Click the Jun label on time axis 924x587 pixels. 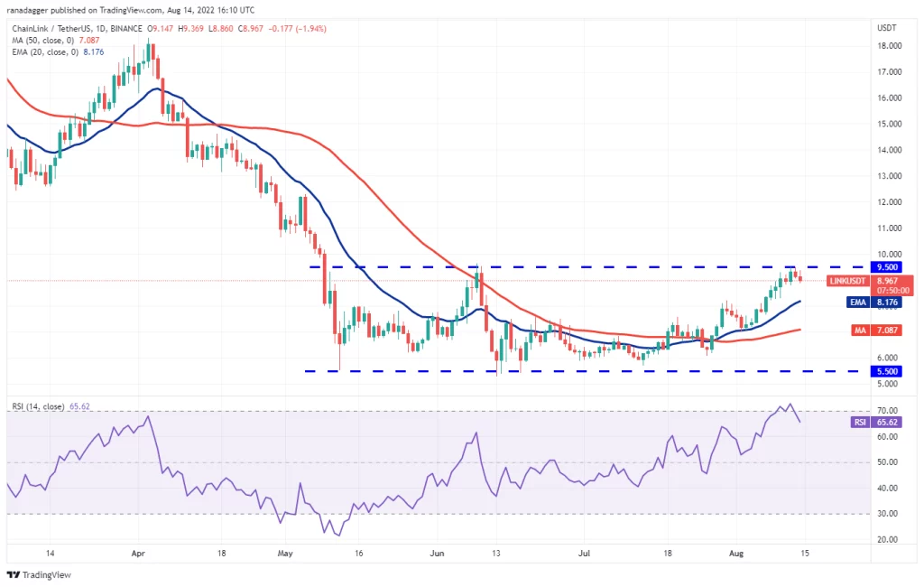(x=437, y=554)
